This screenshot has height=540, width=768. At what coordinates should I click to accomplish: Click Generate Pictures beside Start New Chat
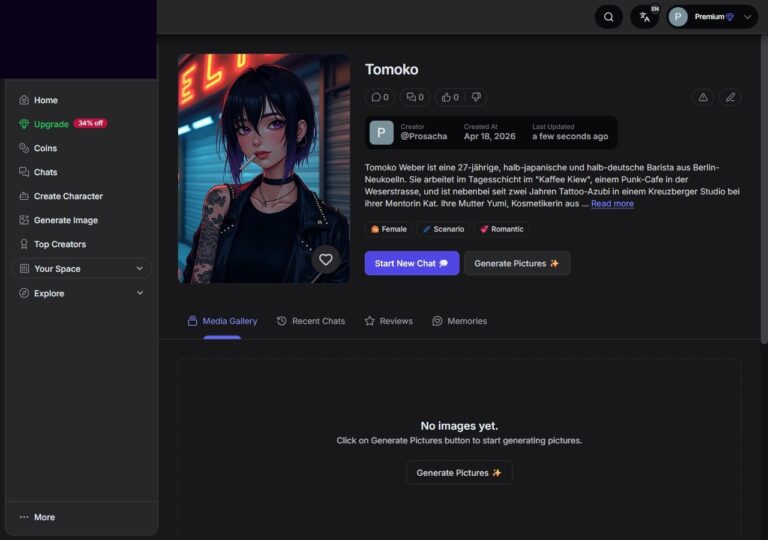[517, 264]
